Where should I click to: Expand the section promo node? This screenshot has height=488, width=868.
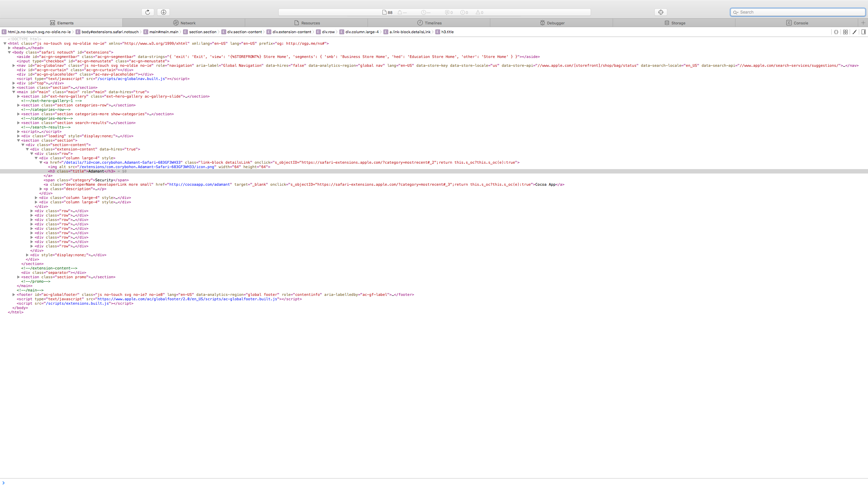pyautogui.click(x=18, y=277)
